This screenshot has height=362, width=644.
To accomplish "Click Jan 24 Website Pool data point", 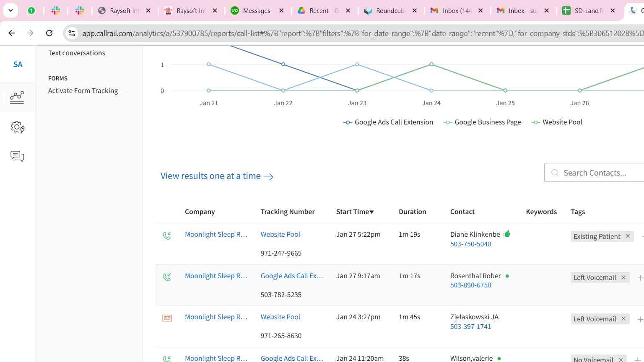I will [x=431, y=65].
